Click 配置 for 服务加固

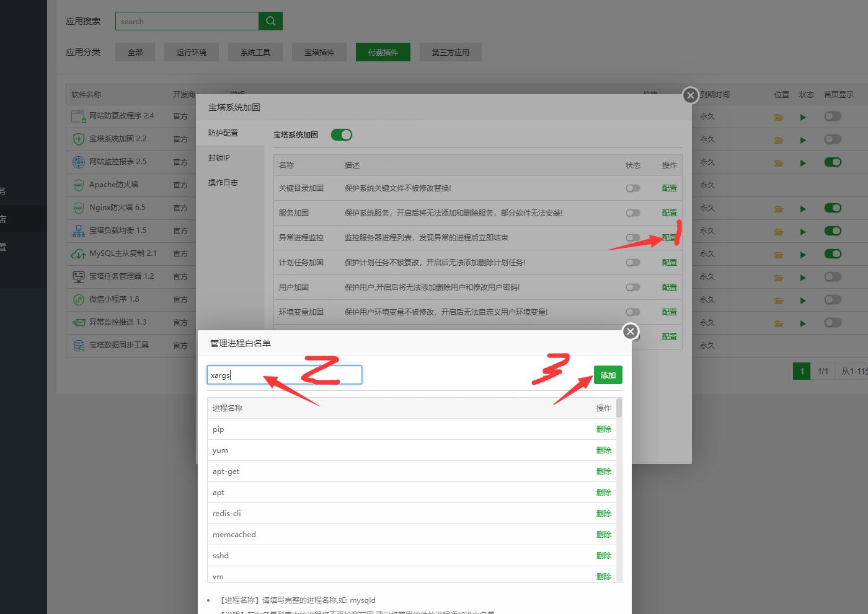coord(670,213)
